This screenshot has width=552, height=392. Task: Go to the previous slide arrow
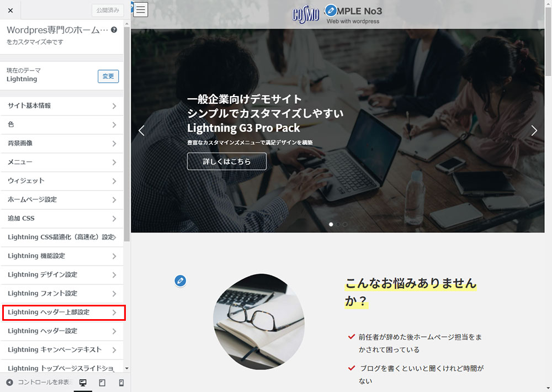point(141,130)
